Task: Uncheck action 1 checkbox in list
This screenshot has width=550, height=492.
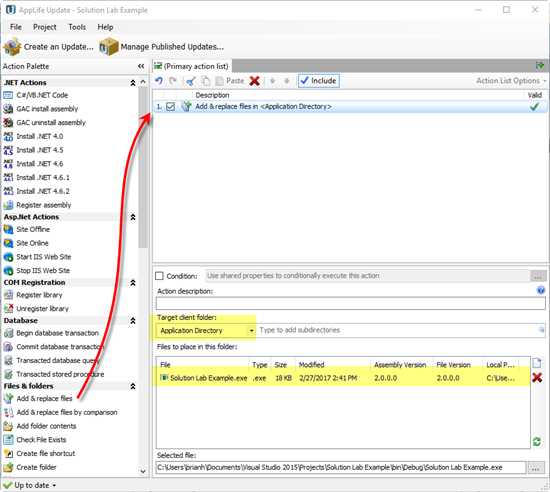Action: [170, 107]
